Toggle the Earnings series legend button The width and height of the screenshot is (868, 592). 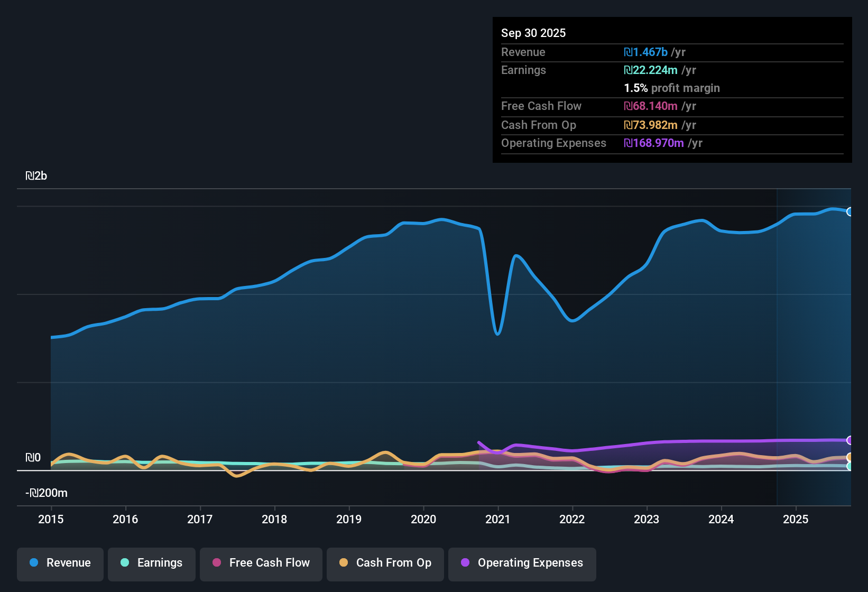152,564
